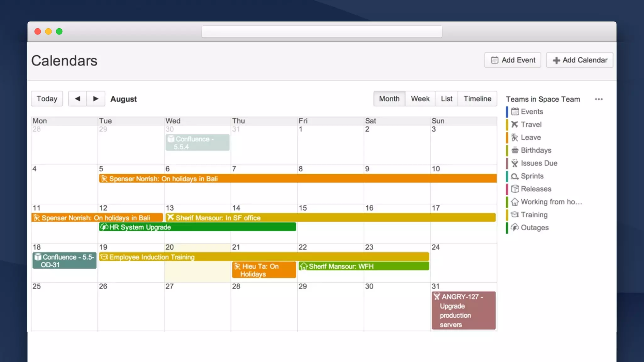
Task: Jump to Today in the calendar
Action: [x=47, y=99]
